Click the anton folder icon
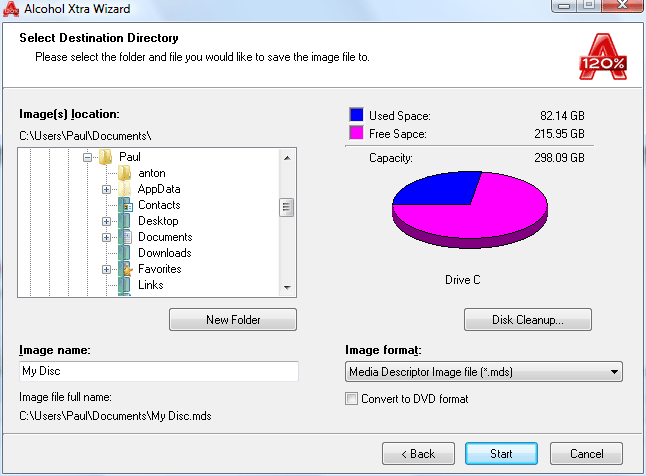Viewport: 646px width, 476px height. tap(124, 173)
